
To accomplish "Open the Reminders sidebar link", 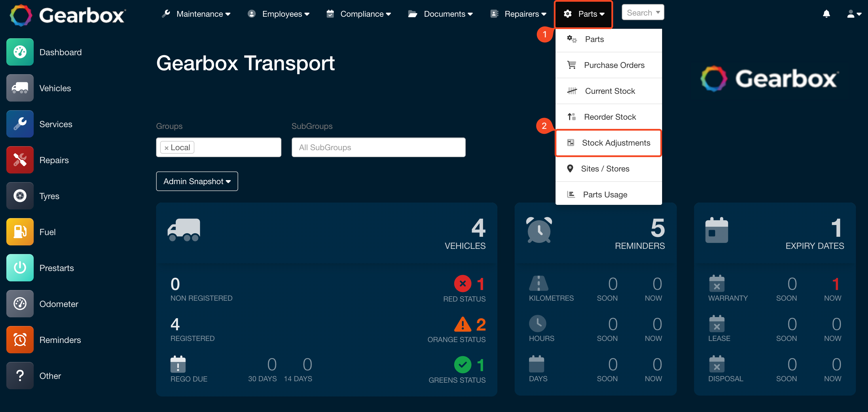I will (60, 340).
